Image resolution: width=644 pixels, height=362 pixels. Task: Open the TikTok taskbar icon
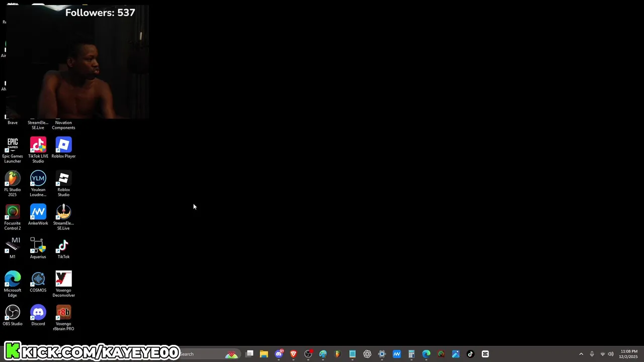470,354
